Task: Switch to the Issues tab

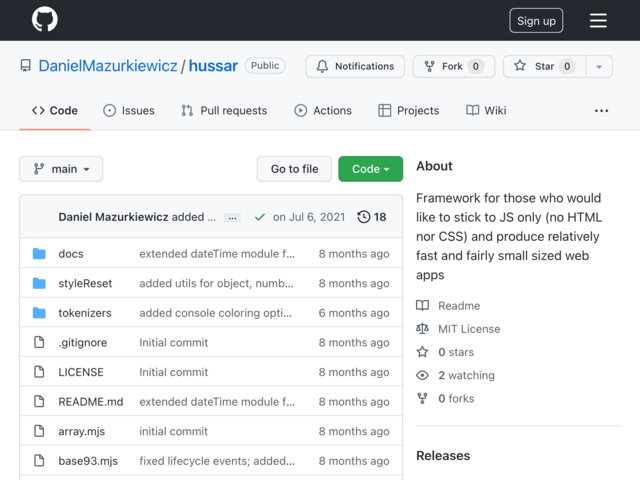Action: (x=129, y=111)
